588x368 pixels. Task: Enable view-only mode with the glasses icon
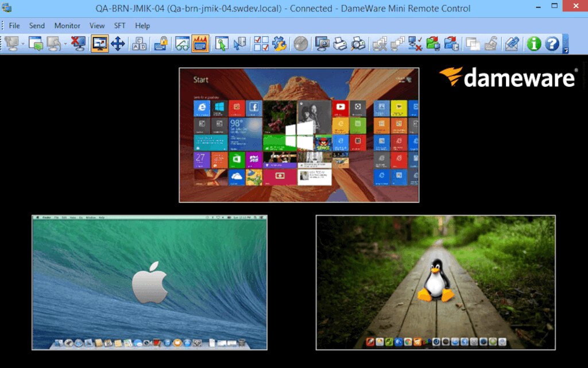point(183,43)
